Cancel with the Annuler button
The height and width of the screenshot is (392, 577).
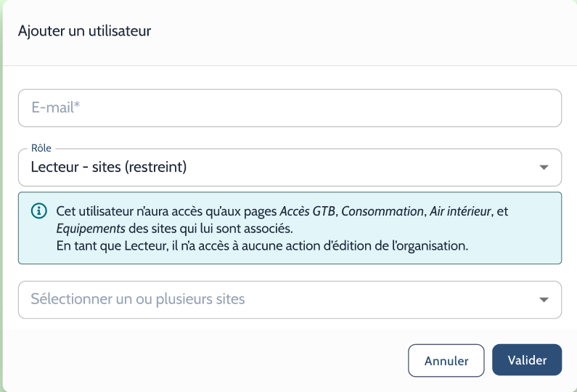446,360
